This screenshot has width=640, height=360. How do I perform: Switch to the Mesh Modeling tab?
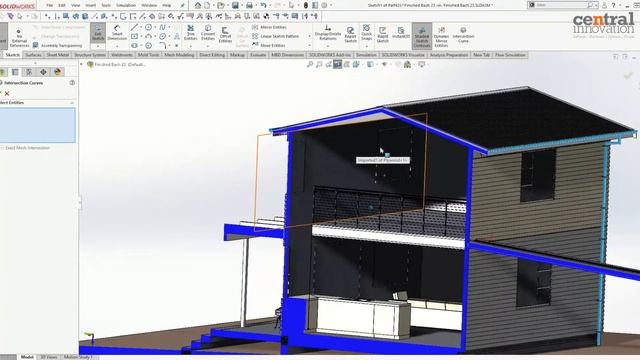pyautogui.click(x=179, y=55)
